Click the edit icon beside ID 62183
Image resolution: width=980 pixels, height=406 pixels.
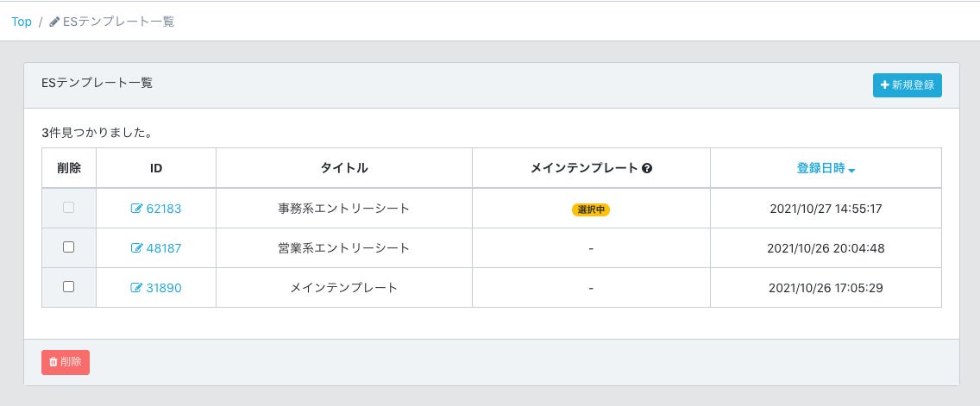click(x=136, y=209)
